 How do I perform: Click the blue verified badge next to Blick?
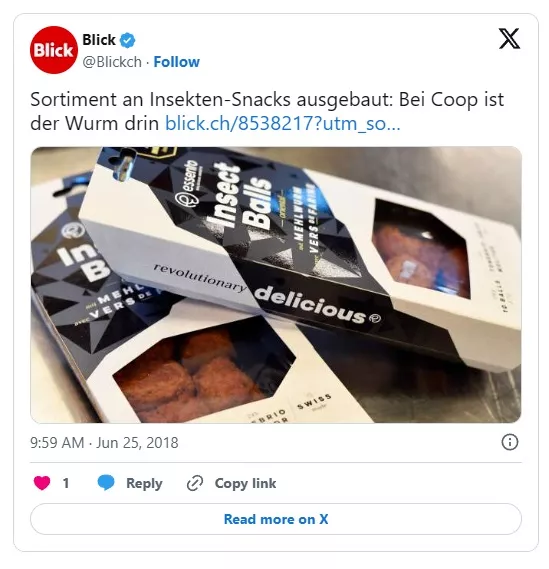pyautogui.click(x=128, y=40)
